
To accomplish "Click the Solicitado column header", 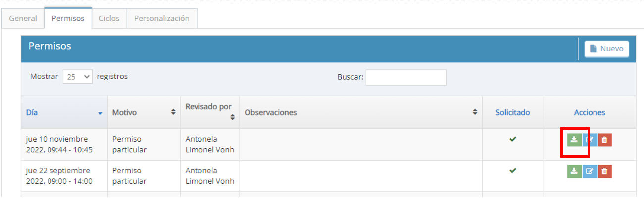I will (512, 112).
